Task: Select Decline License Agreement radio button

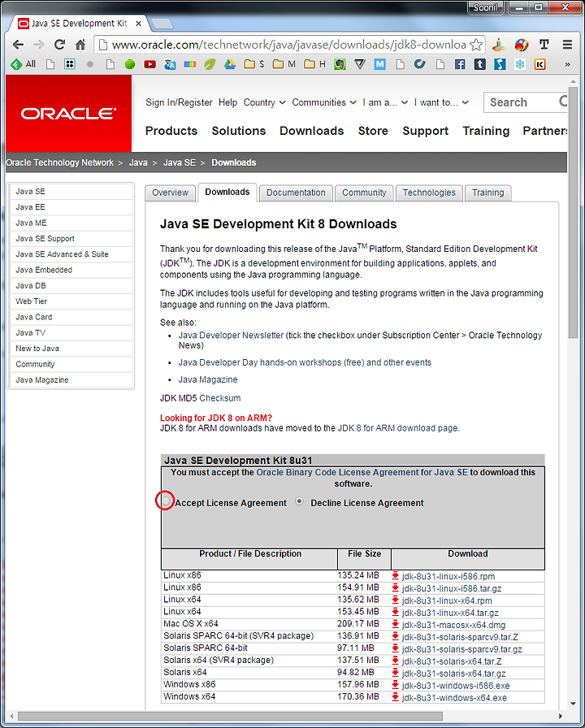Action: pyautogui.click(x=300, y=501)
